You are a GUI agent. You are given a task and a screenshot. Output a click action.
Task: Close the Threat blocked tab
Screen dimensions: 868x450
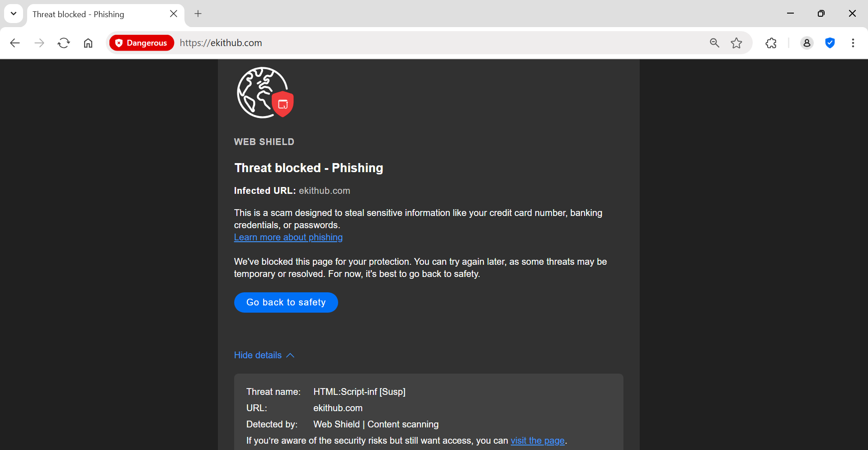pyautogui.click(x=174, y=14)
